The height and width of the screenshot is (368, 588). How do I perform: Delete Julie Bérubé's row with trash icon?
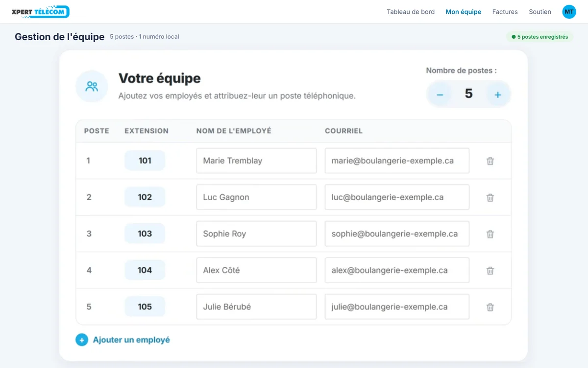coord(490,307)
